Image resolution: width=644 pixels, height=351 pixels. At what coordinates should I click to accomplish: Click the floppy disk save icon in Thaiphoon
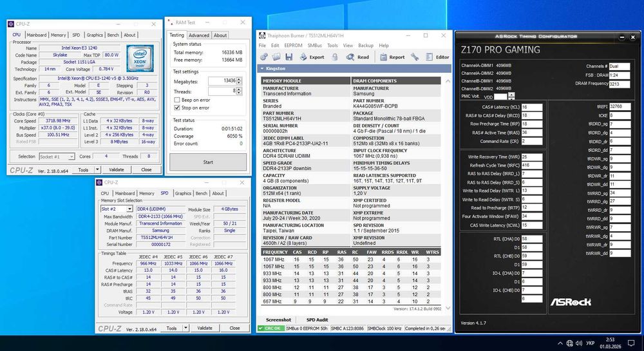tap(289, 57)
